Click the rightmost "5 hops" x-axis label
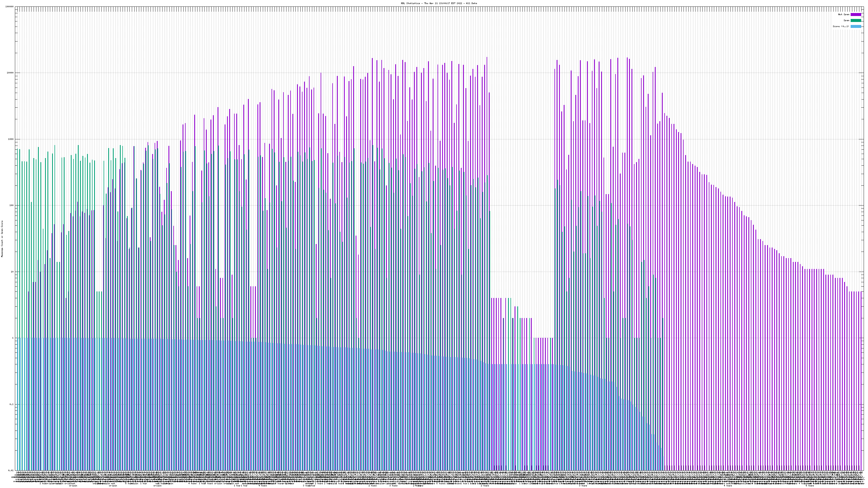 tap(810, 486)
